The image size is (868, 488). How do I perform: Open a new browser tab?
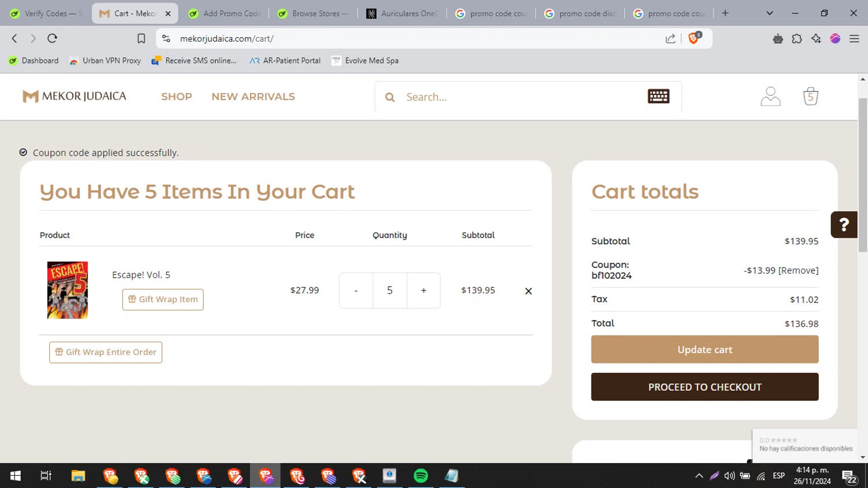coord(725,13)
